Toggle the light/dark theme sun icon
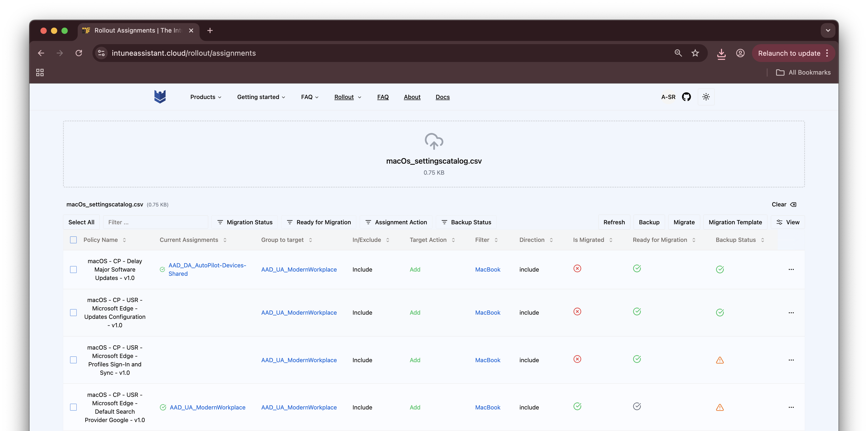 coord(706,97)
